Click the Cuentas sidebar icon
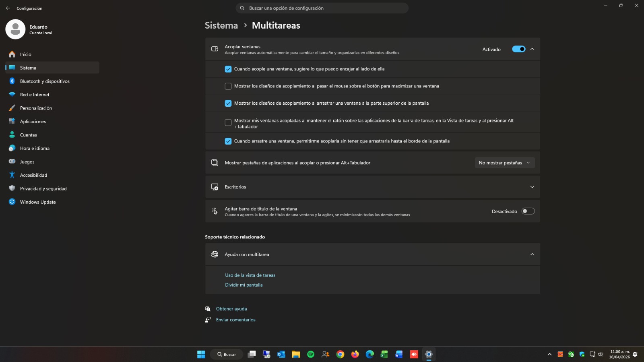The image size is (644, 362). 12,135
